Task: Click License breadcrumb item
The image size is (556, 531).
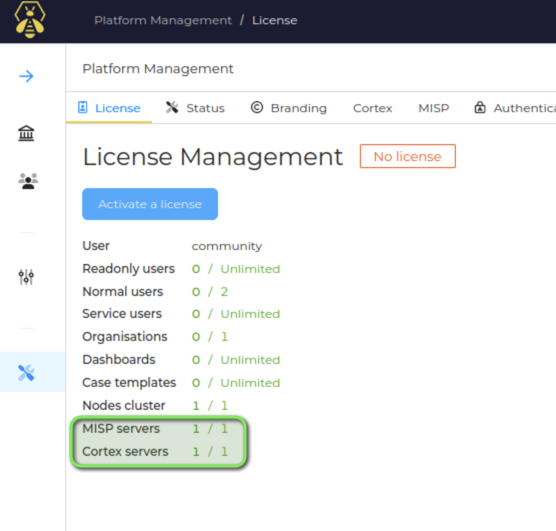Action: [275, 20]
